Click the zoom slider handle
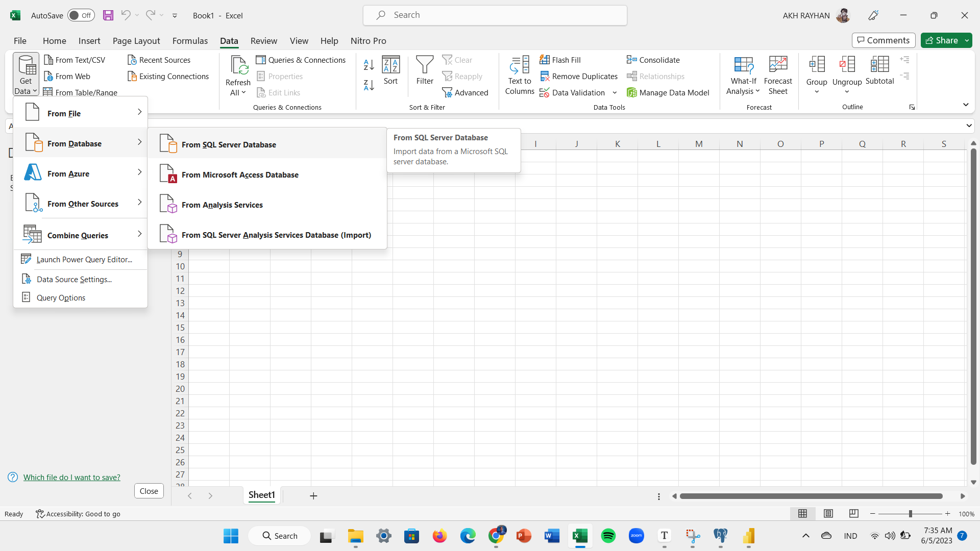Screen dimensions: 980x551 [x=910, y=514]
